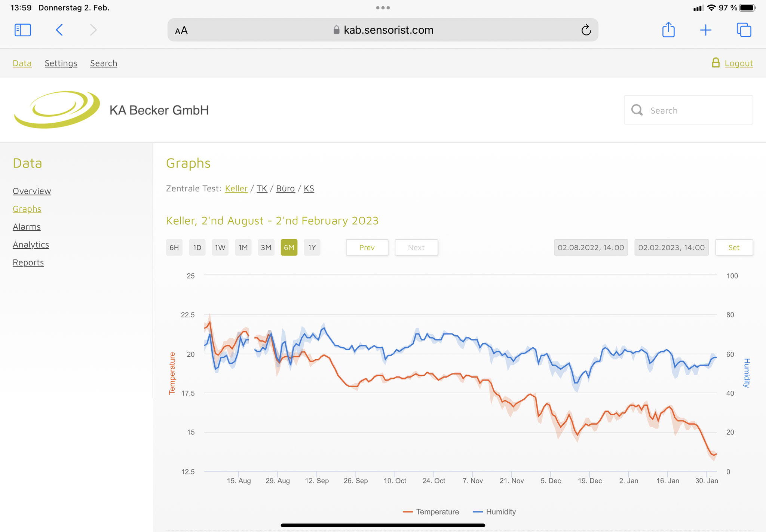Reload the page with the refresh icon
The image size is (766, 532).
click(x=586, y=30)
